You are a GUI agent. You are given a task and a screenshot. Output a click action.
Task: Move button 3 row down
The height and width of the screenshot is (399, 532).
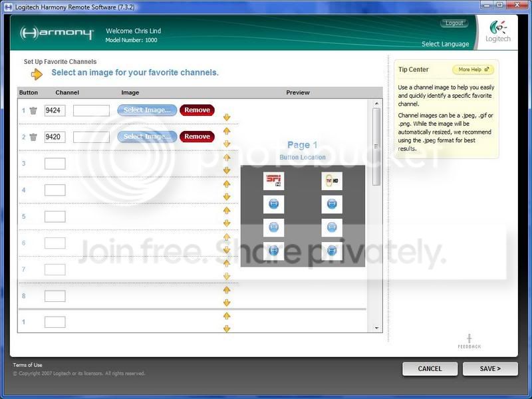click(x=227, y=170)
